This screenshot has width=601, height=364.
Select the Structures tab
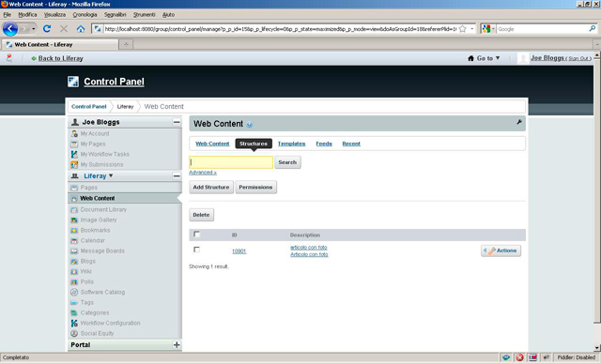[254, 144]
